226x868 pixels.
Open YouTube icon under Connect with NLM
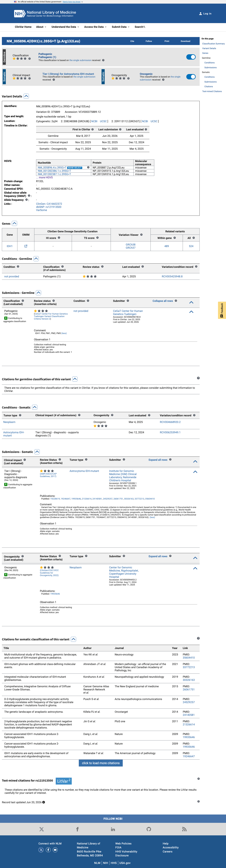pos(55,850)
